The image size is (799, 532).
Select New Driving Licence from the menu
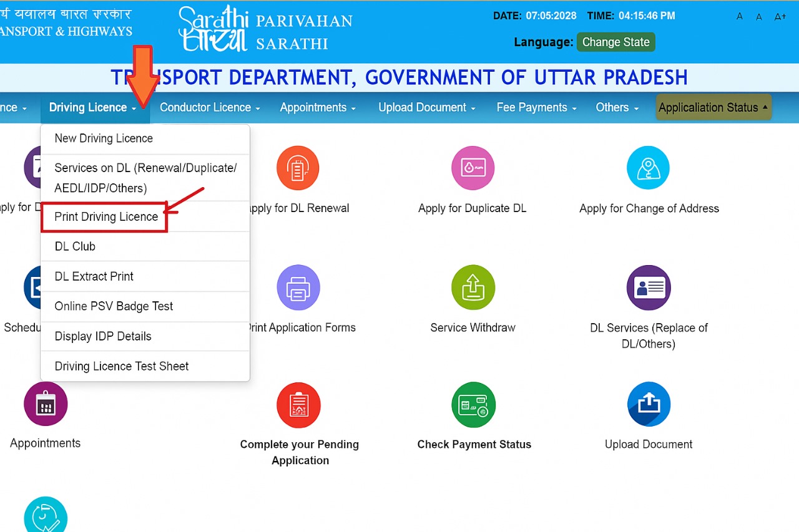103,138
